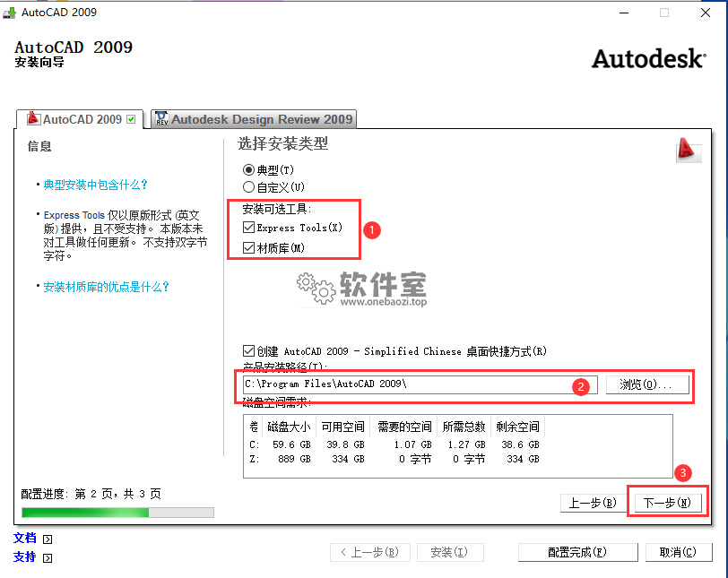Close the AutoCAD 2009 installer window
This screenshot has height=578, width=728.
[706, 13]
